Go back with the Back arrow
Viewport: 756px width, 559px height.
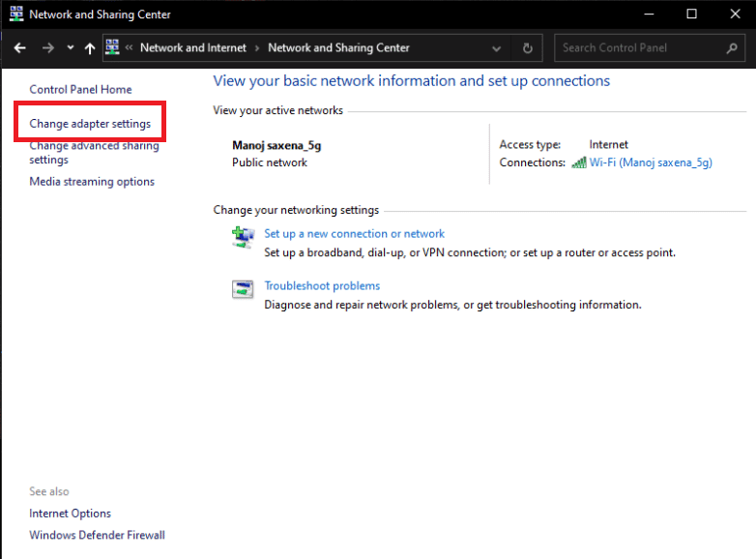[x=19, y=47]
